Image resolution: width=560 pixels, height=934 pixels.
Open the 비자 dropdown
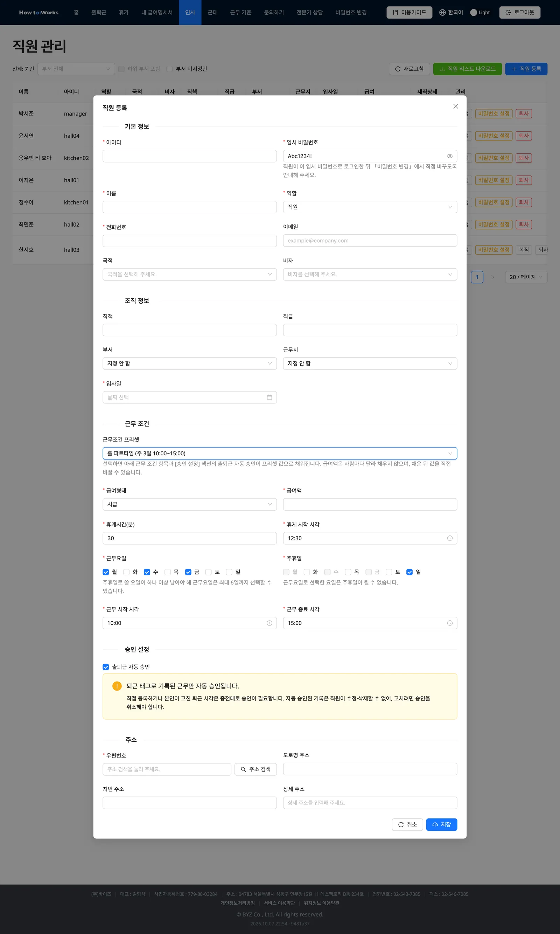click(370, 275)
